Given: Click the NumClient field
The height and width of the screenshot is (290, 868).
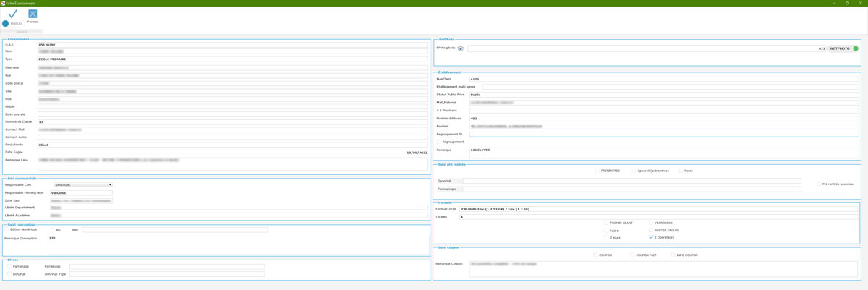Looking at the screenshot, I should [x=664, y=79].
